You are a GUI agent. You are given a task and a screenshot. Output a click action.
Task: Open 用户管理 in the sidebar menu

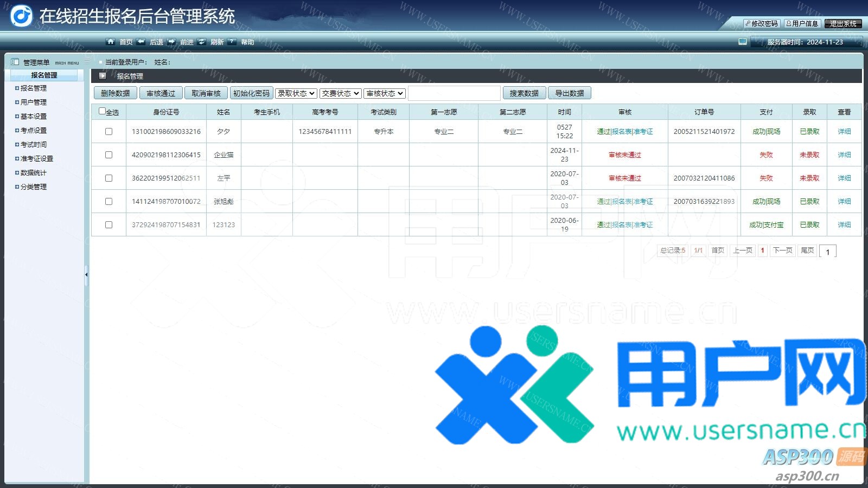(34, 102)
